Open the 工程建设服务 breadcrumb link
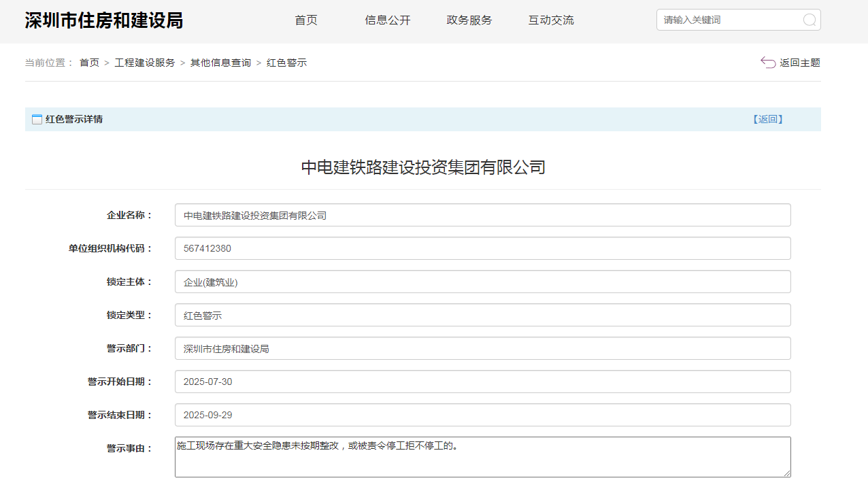Screen dimensions: 868x489 (145, 63)
